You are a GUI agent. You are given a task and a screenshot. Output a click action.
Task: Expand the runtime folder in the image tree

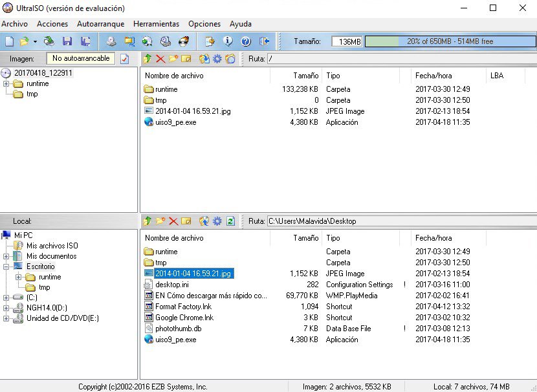[x=6, y=83]
